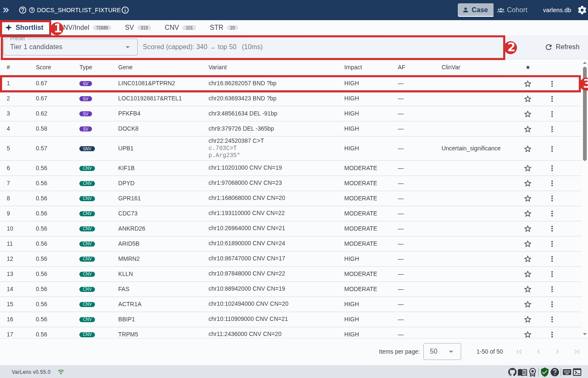This screenshot has width=588, height=378.
Task: Open the row actions menu for CDC73
Action: pyautogui.click(x=552, y=214)
